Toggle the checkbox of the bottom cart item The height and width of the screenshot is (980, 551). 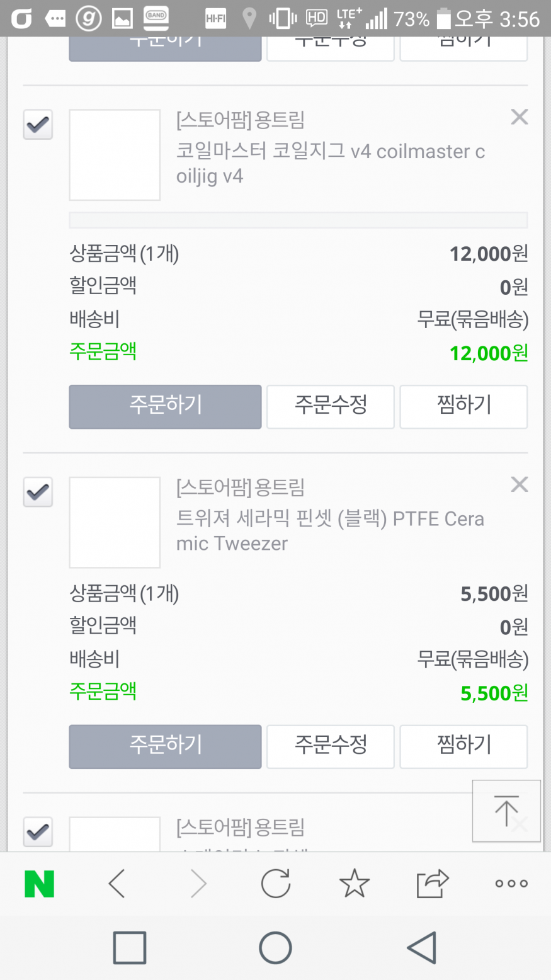point(38,832)
